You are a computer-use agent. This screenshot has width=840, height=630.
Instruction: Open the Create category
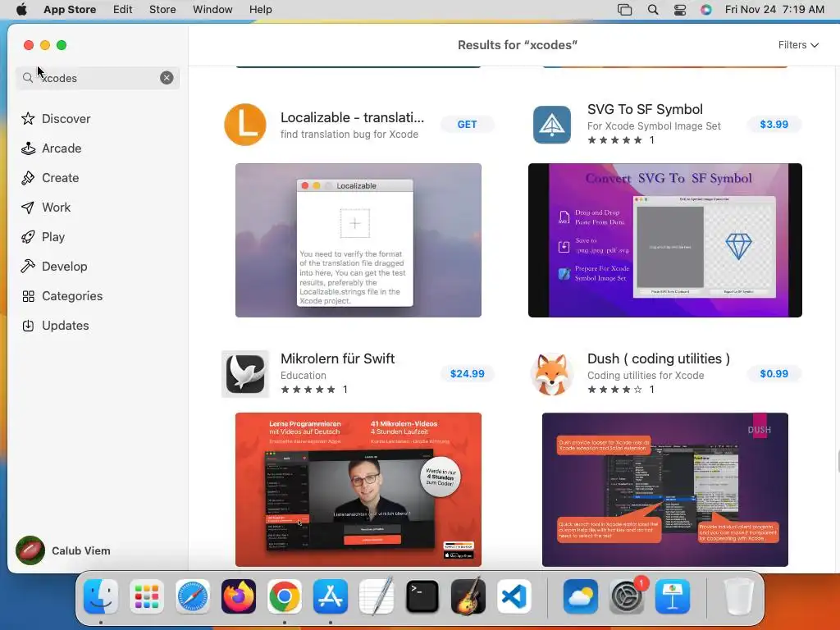click(50, 178)
